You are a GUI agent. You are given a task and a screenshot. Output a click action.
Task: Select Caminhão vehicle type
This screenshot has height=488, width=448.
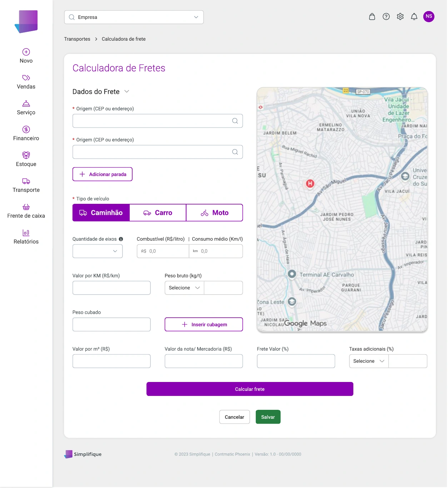pos(101,213)
